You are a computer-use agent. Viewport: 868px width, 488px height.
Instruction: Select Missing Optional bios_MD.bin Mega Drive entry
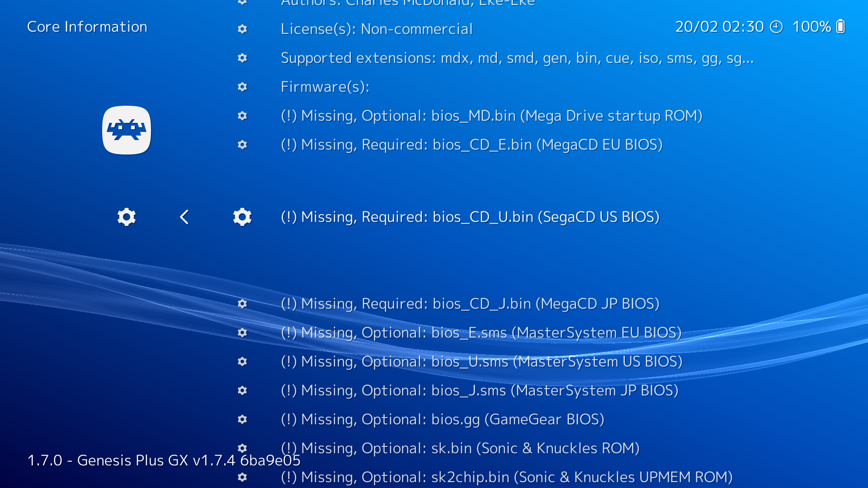pos(491,116)
